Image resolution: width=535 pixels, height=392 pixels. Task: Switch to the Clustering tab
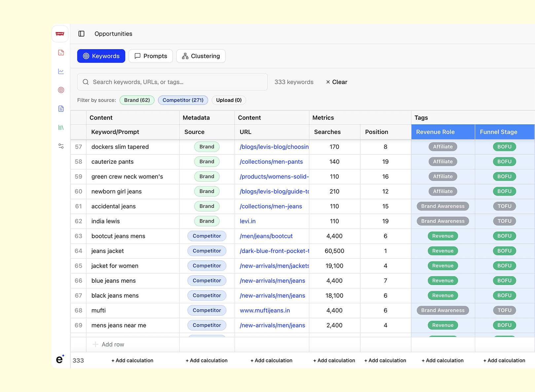[x=201, y=56]
